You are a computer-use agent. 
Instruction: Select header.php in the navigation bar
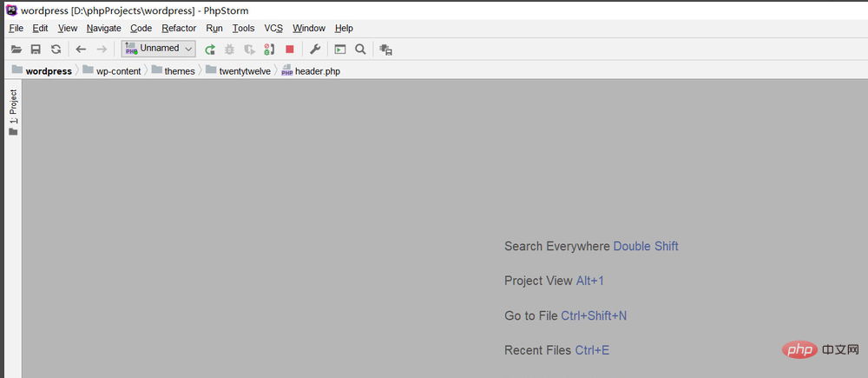tap(311, 70)
